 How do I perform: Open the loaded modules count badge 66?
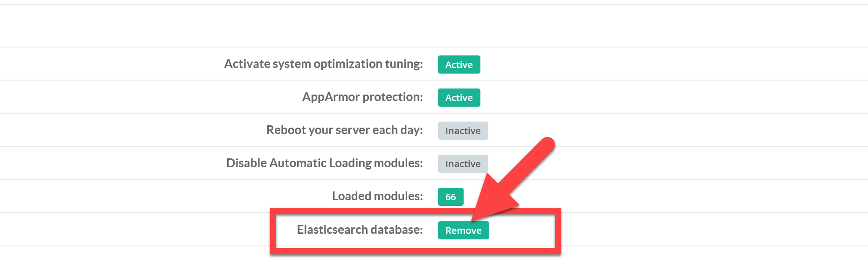pyautogui.click(x=450, y=197)
